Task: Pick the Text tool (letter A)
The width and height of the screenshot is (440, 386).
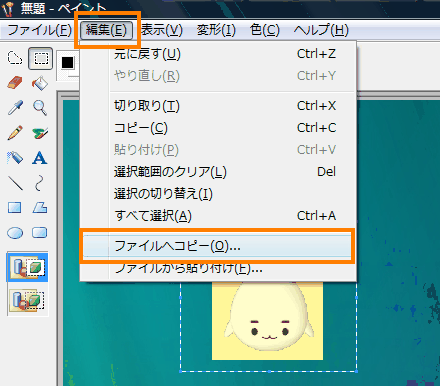Action: point(40,158)
